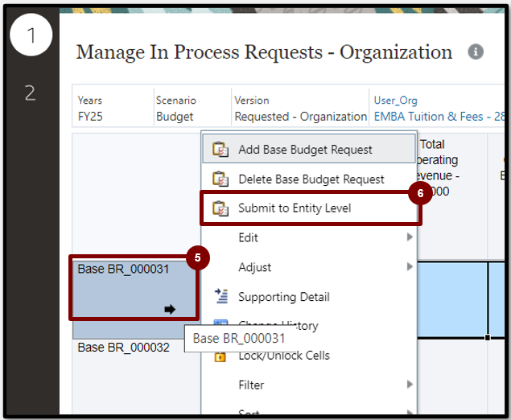
Task: Click the Lock/Unlock Cells padlock icon
Action: pos(220,356)
